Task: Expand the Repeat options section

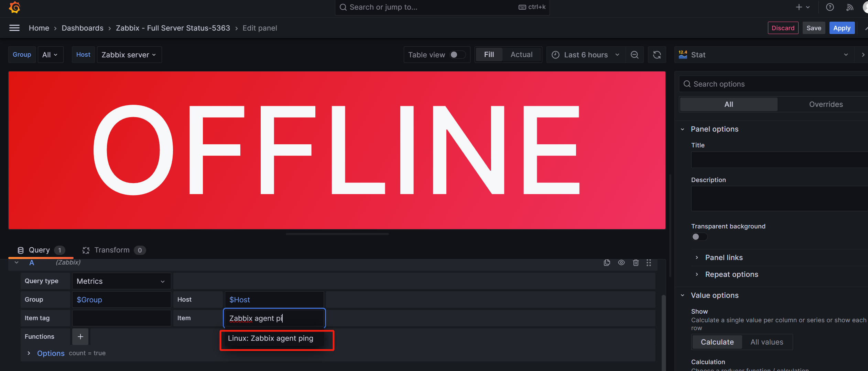Action: (x=731, y=274)
